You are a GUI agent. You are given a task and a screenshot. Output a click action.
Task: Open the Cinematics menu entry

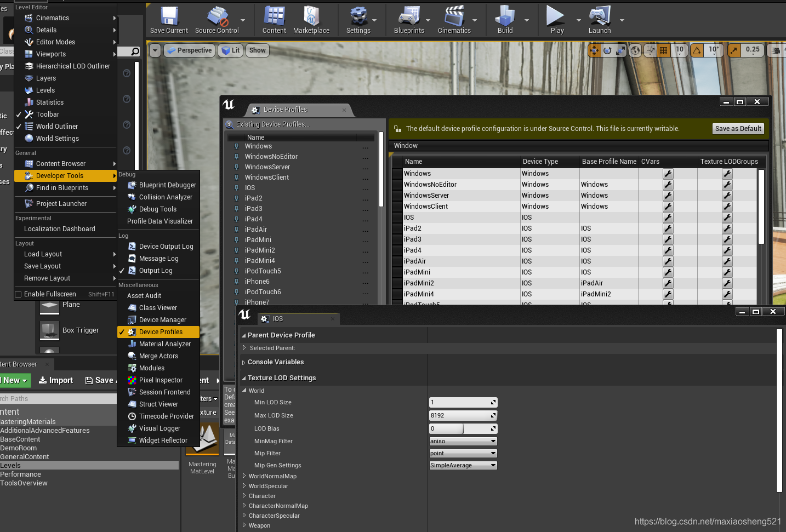[66, 18]
